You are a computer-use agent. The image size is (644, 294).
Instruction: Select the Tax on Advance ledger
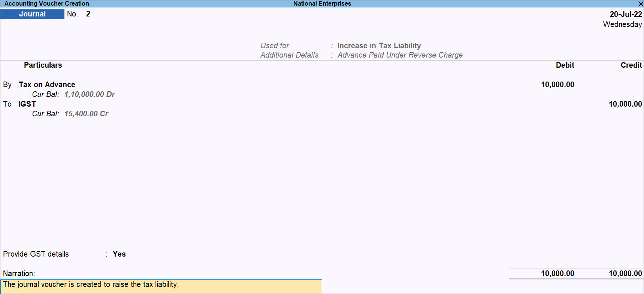47,85
